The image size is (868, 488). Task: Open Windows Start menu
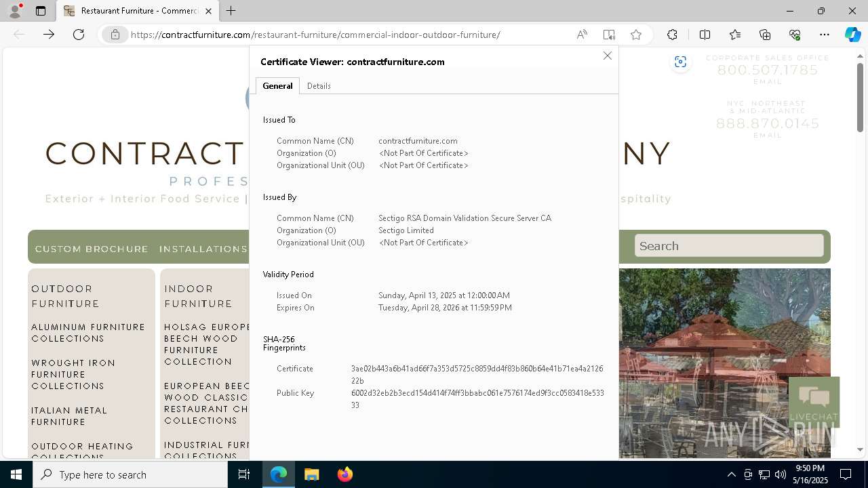click(x=16, y=474)
